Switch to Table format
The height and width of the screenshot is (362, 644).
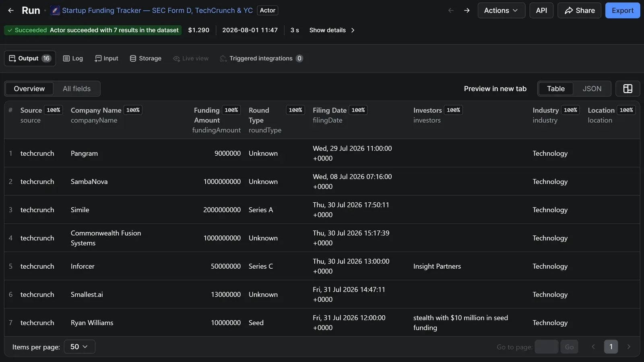pyautogui.click(x=555, y=88)
